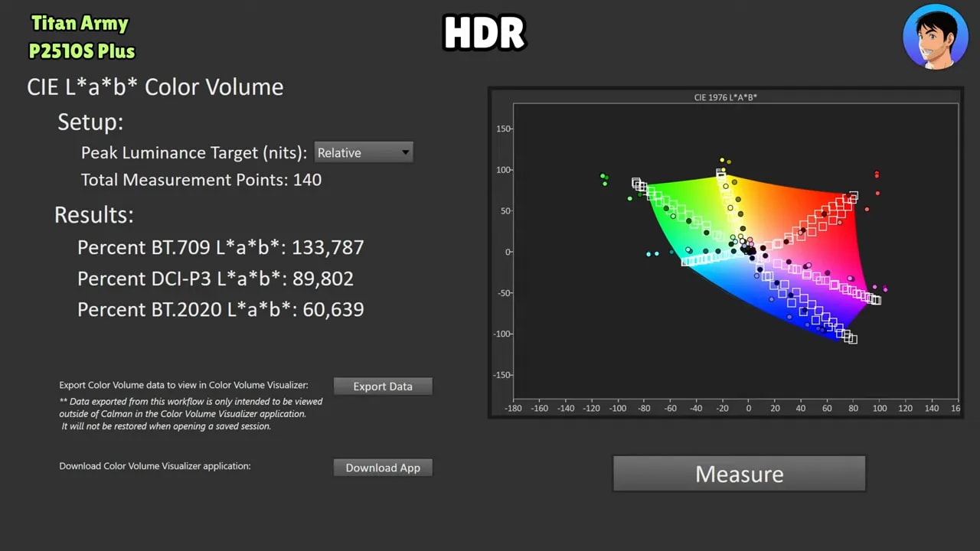The image size is (980, 551).
Task: Click the Download App button
Action: pos(383,468)
